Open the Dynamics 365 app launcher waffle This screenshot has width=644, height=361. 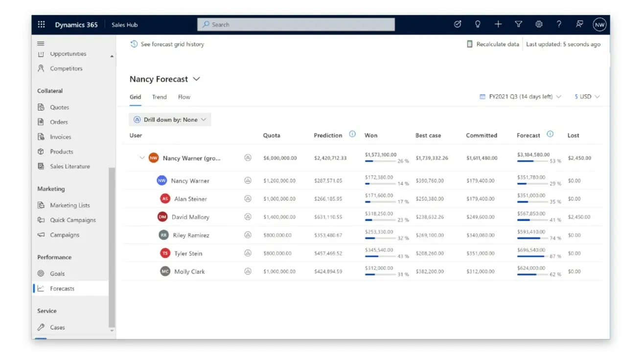tap(41, 24)
